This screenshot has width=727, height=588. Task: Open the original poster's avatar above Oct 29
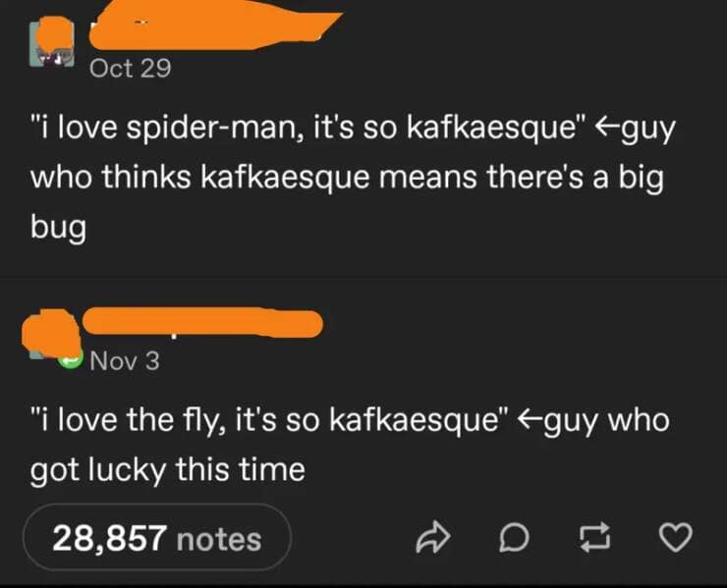[x=52, y=41]
